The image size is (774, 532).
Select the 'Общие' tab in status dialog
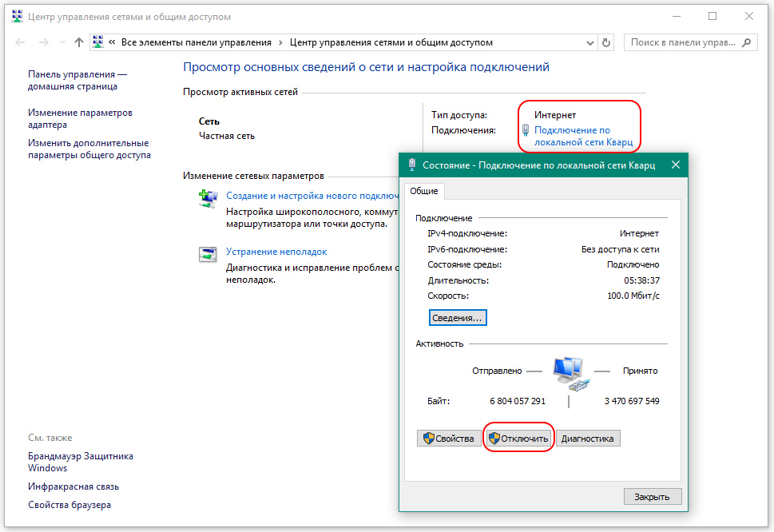point(424,191)
